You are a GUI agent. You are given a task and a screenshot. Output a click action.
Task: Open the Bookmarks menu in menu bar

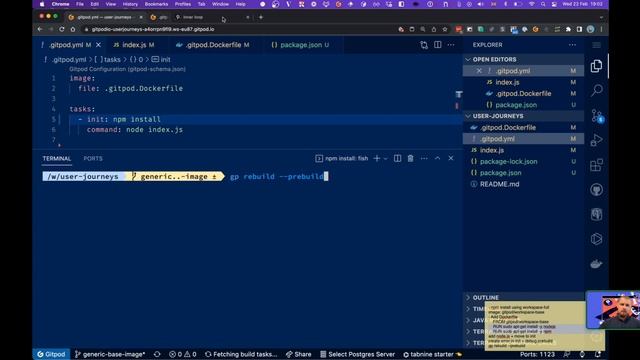156,4
